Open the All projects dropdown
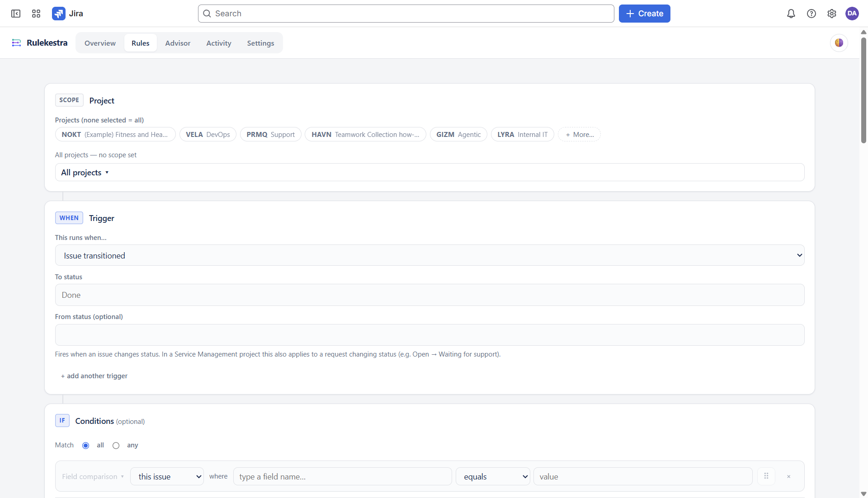The height and width of the screenshot is (498, 868). (x=429, y=172)
